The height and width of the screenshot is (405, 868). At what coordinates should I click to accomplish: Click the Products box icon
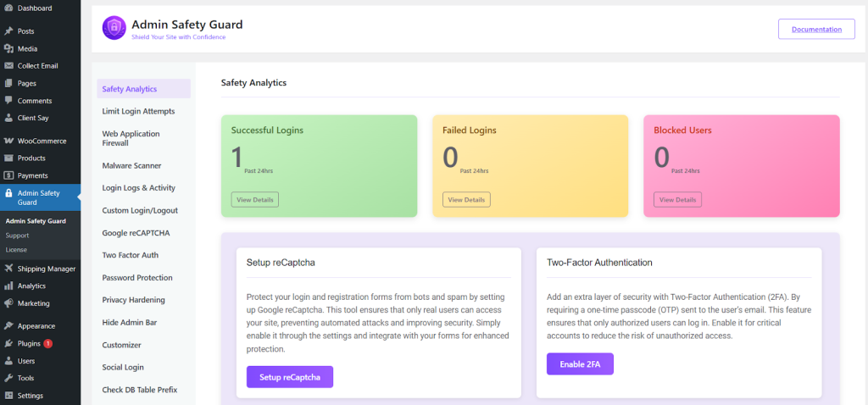[8, 158]
